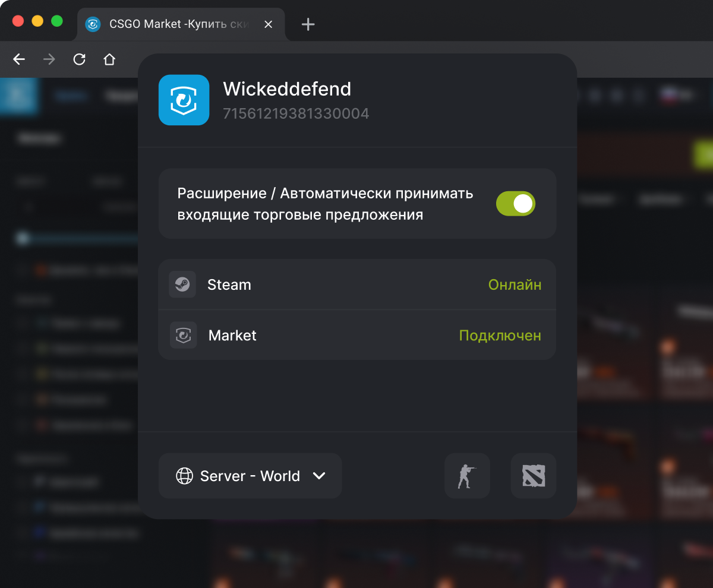The height and width of the screenshot is (588, 713).
Task: Select the CSGO Market browser tab
Action: point(181,24)
